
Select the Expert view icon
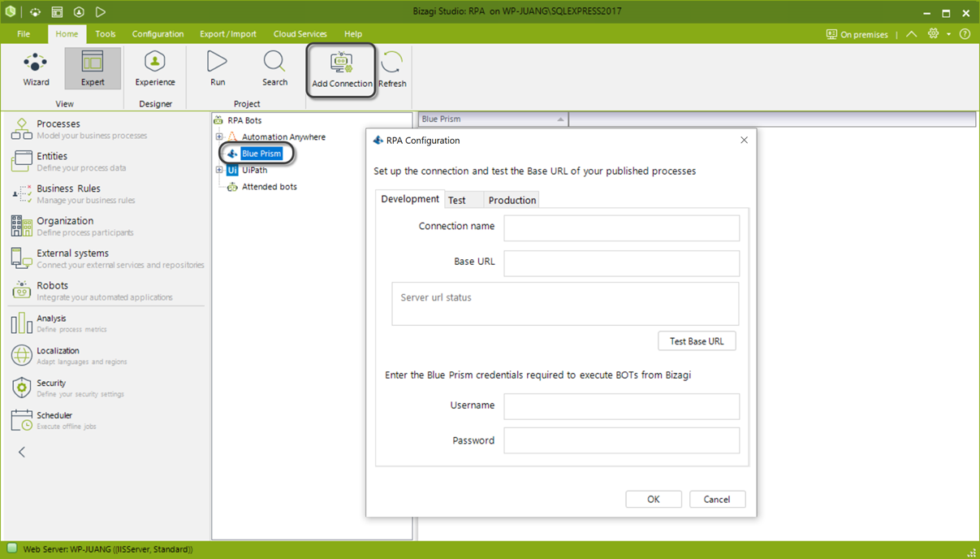(93, 69)
